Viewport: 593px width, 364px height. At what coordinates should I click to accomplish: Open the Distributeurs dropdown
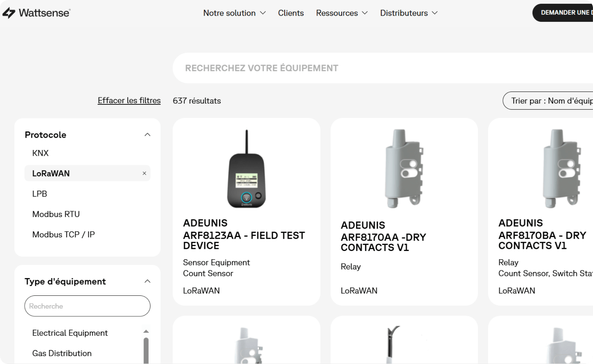point(408,13)
